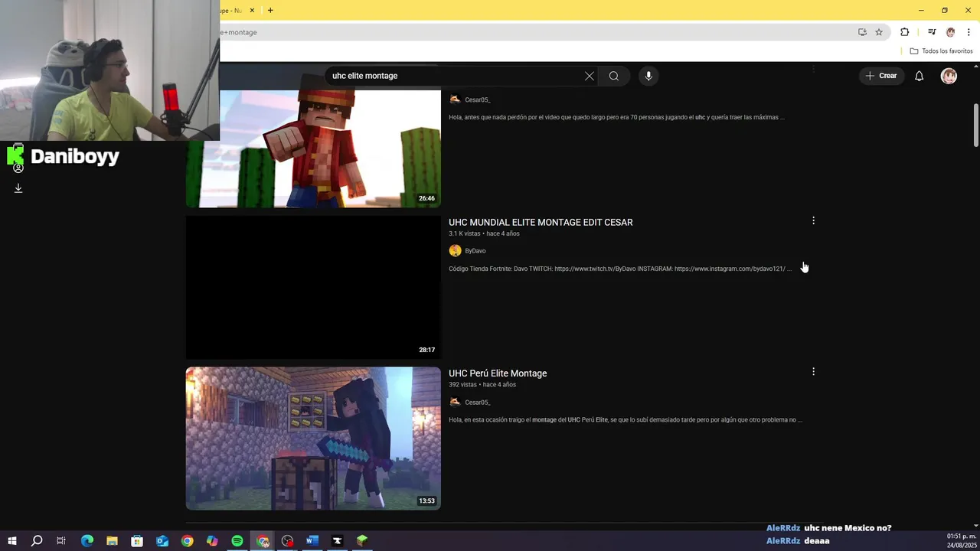This screenshot has width=980, height=551.
Task: Open first Google Chrome taskbar icon
Action: (x=188, y=541)
